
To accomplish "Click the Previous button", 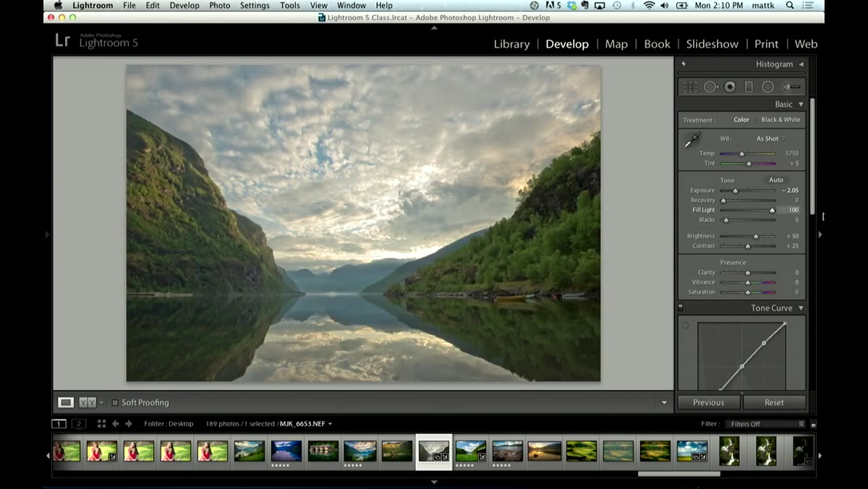I will coord(709,402).
